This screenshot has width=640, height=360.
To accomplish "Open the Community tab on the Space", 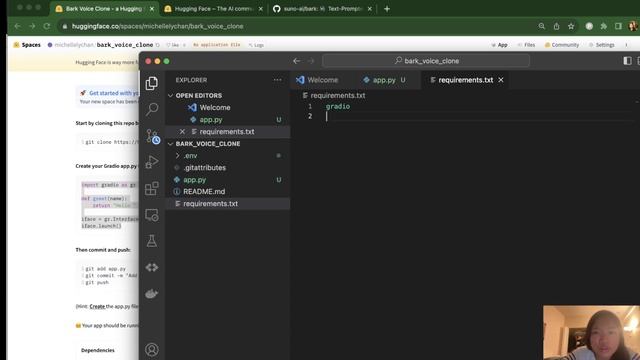I will tap(562, 45).
